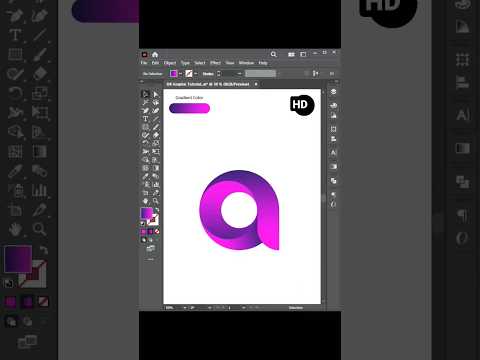Select the Artboard tool

click(145, 193)
